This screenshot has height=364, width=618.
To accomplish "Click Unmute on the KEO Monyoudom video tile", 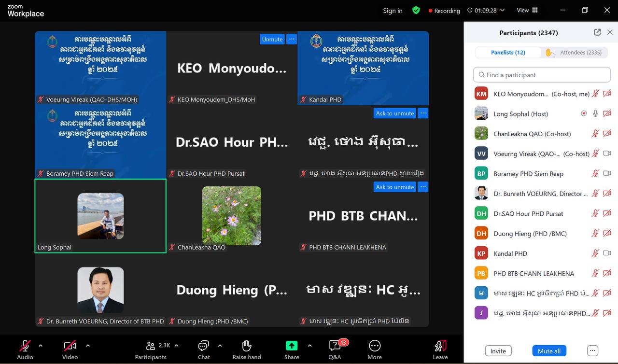I will [x=272, y=39].
